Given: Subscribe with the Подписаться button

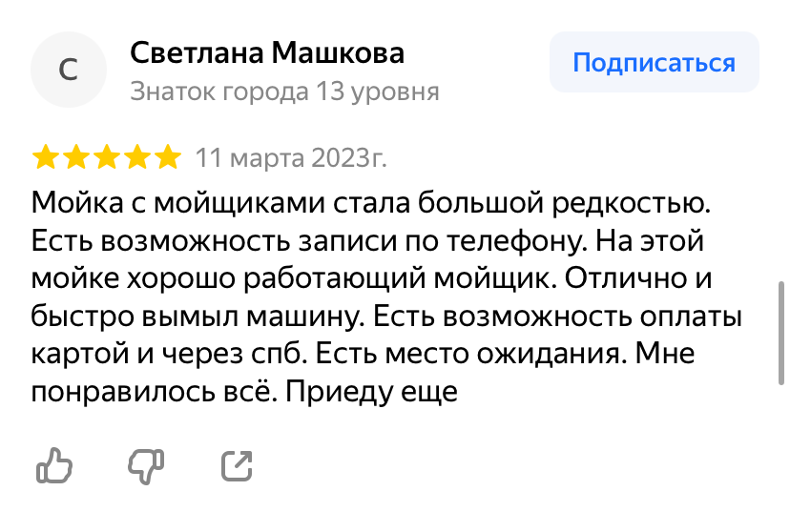Looking at the screenshot, I should pos(654,63).
